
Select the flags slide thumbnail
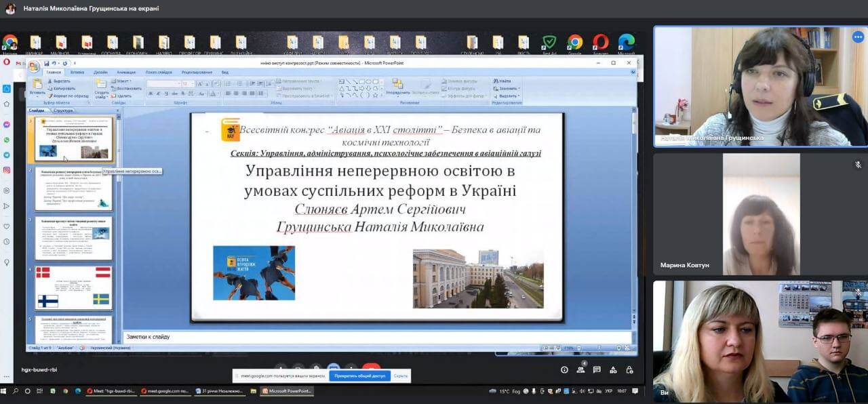[x=73, y=287]
